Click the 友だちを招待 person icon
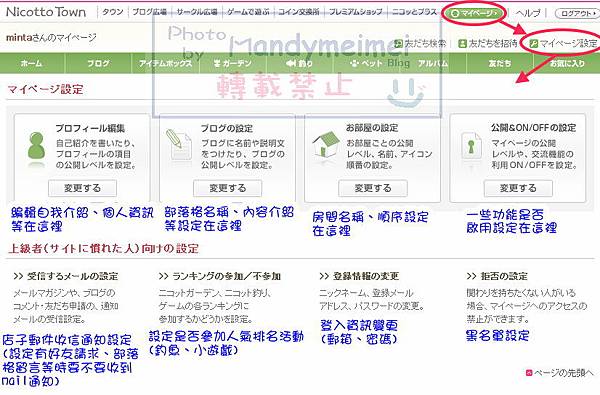Screen dimensions: 600x395 pos(463,43)
